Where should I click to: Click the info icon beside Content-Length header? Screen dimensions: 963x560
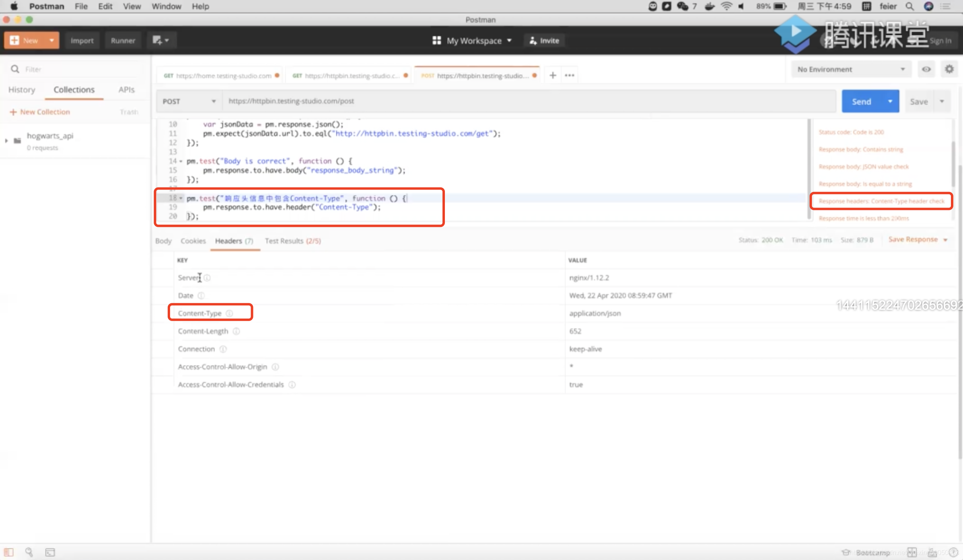[237, 331]
